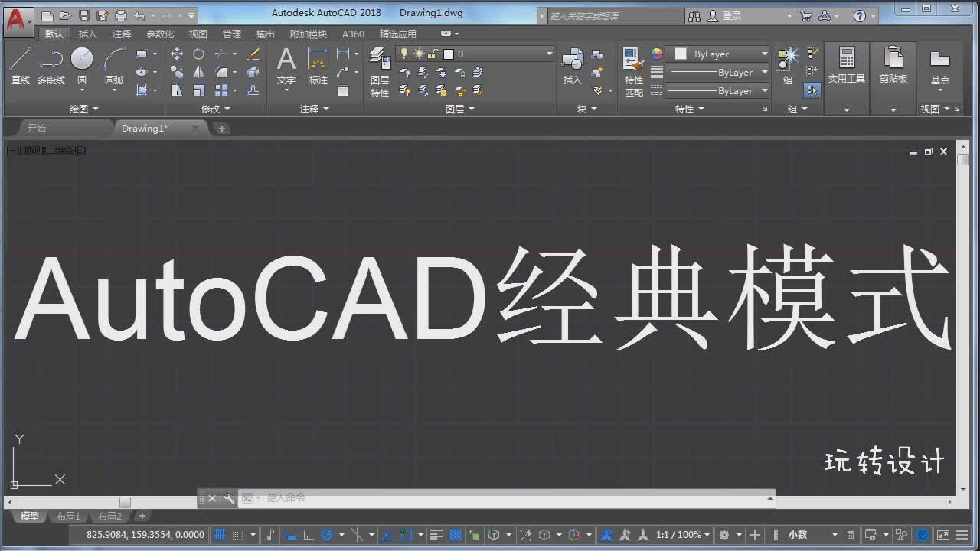
Task: Open the Help question mark button
Action: point(860,15)
